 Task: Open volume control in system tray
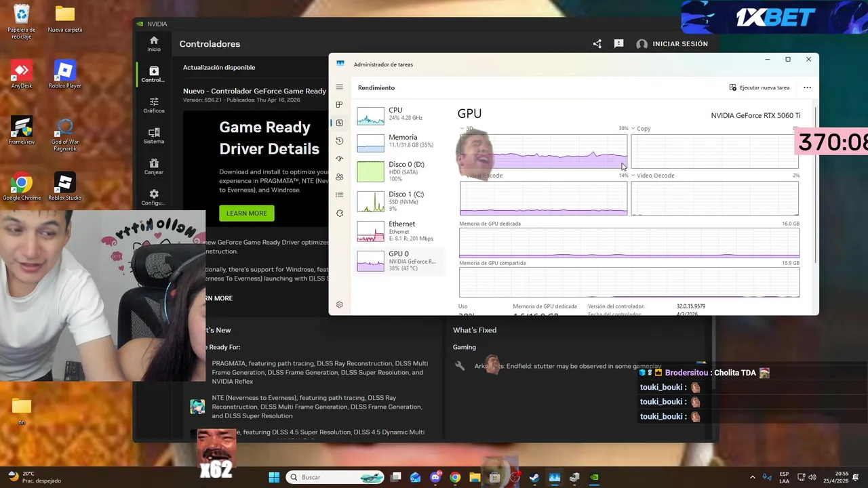coord(812,477)
